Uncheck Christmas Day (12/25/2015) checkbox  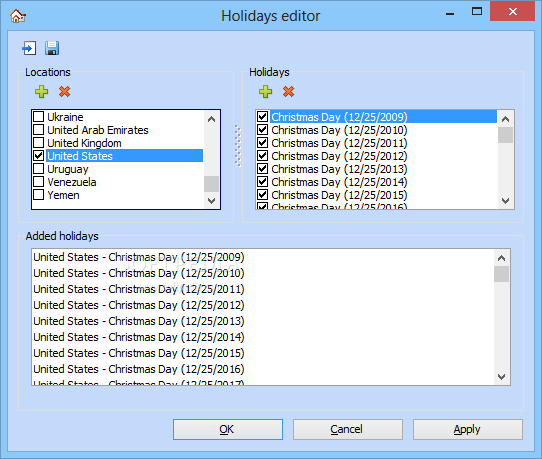click(x=262, y=195)
